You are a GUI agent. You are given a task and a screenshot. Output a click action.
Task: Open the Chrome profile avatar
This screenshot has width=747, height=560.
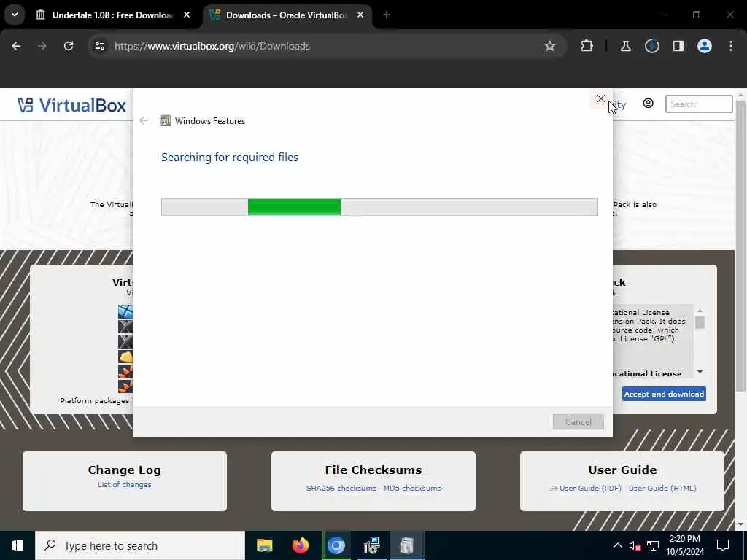coord(705,46)
